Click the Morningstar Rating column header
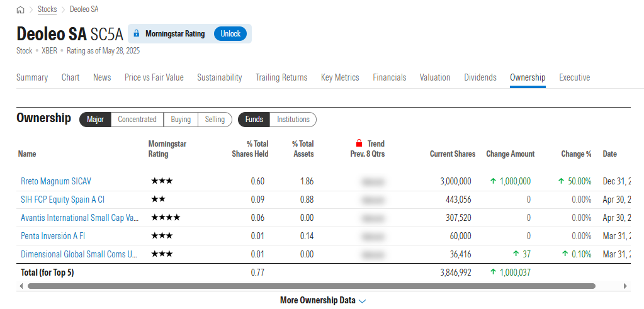 pos(167,149)
